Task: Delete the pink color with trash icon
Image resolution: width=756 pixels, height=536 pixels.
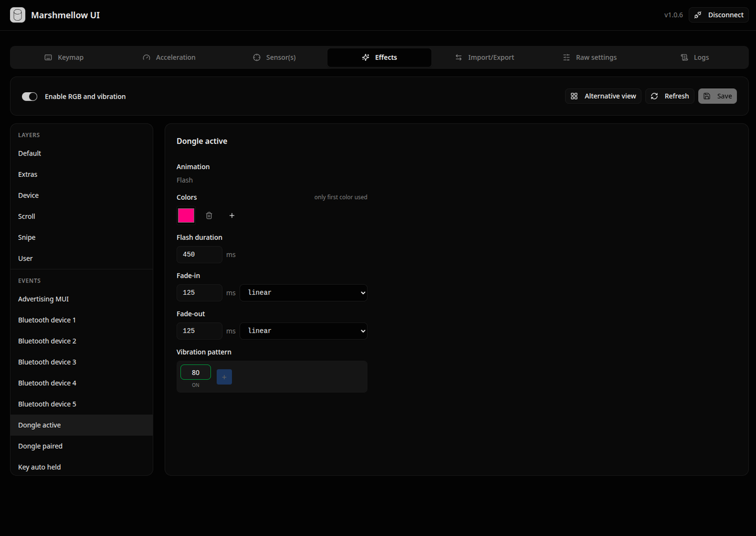Action: pyautogui.click(x=209, y=216)
